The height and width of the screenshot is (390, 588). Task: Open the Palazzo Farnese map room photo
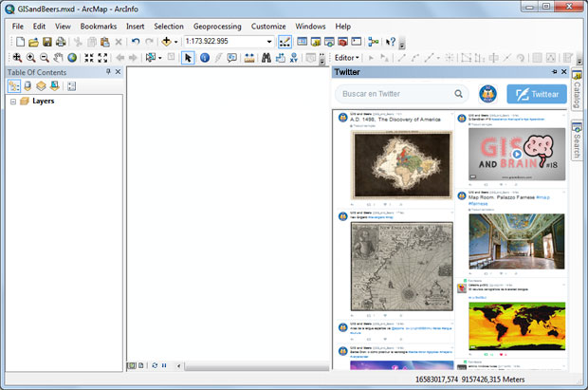click(x=517, y=241)
